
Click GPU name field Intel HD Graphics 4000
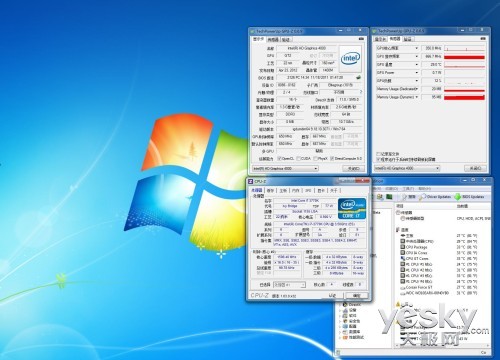(x=306, y=48)
